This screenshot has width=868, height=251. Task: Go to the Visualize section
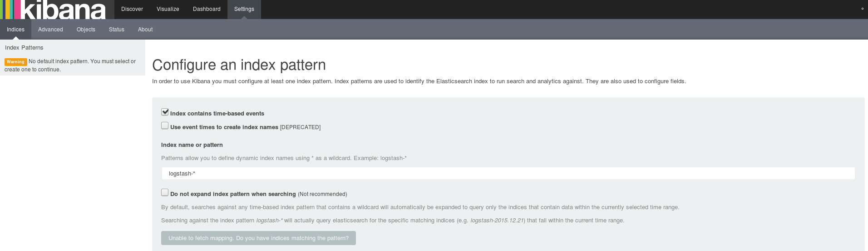click(168, 9)
